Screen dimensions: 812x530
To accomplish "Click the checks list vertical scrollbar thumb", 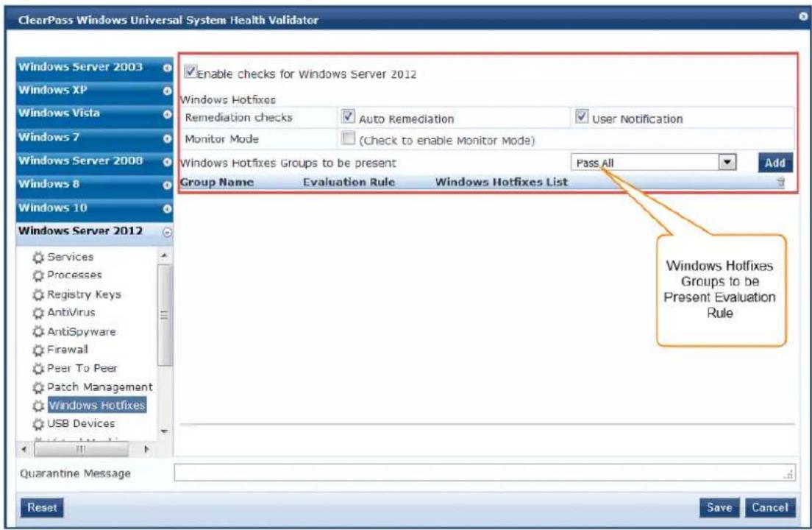I will [x=164, y=315].
